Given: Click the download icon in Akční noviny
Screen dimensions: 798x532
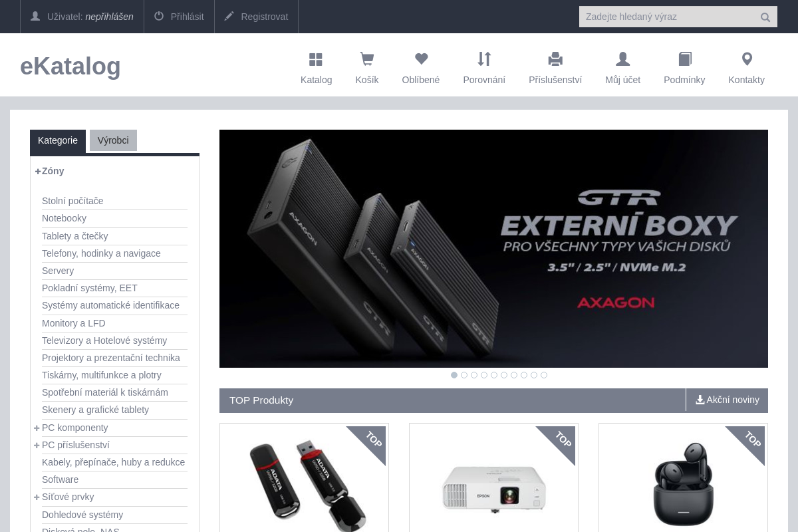Looking at the screenshot, I should pos(700,400).
